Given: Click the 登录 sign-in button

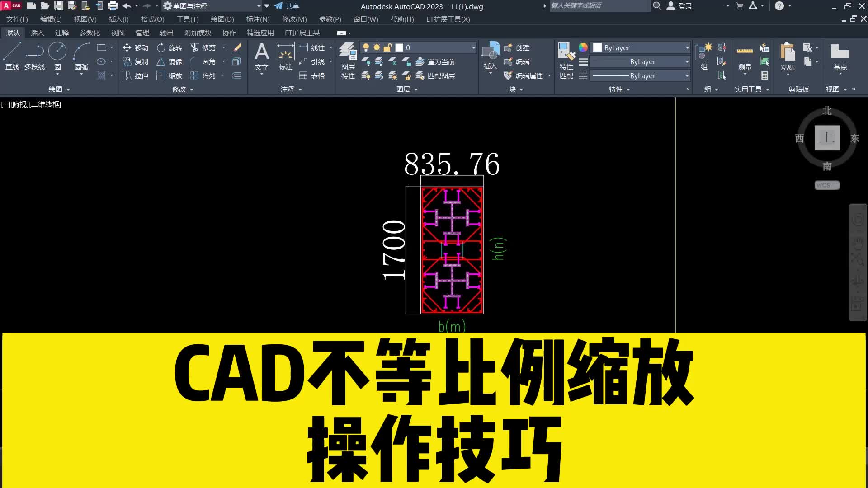Looking at the screenshot, I should [x=679, y=6].
